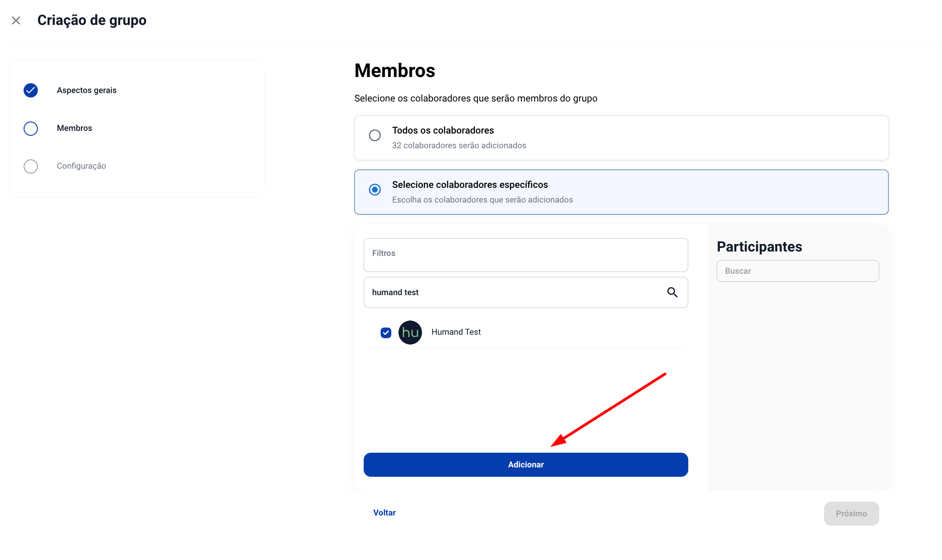Click the humand test search field

(512, 292)
